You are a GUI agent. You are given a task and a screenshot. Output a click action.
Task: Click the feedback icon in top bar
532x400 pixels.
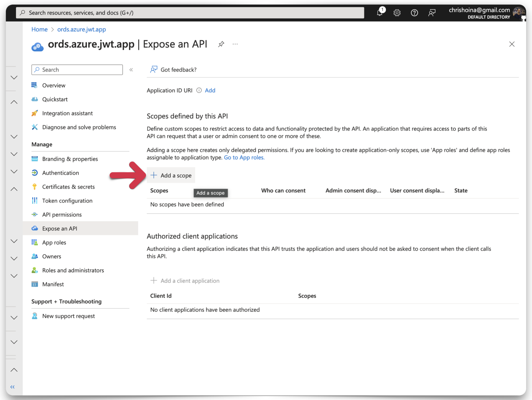432,13
